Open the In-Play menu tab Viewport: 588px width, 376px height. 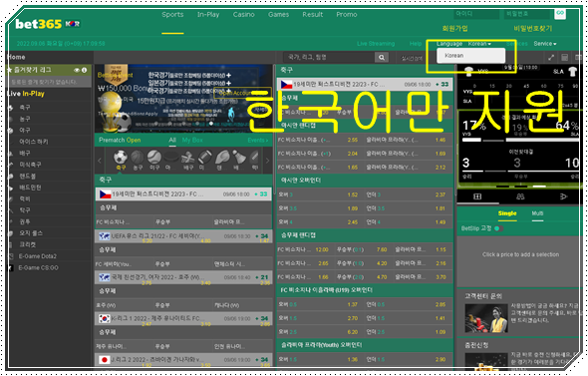[208, 15]
